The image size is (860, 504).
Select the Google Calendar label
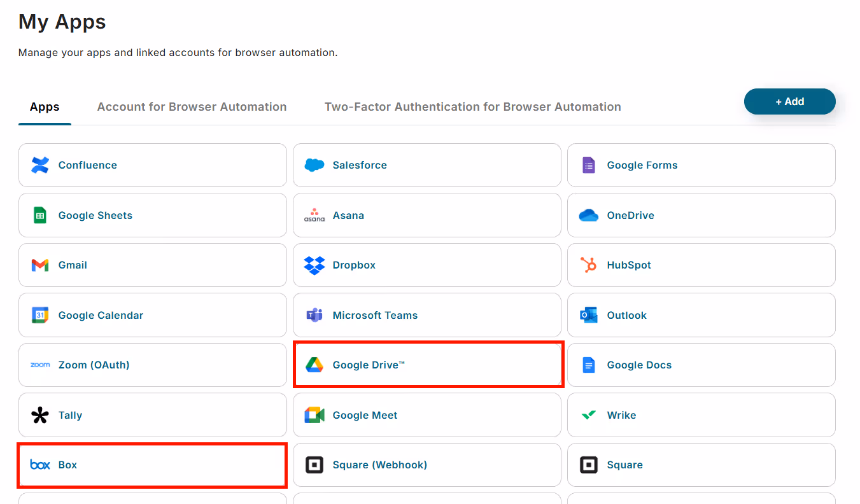click(101, 315)
